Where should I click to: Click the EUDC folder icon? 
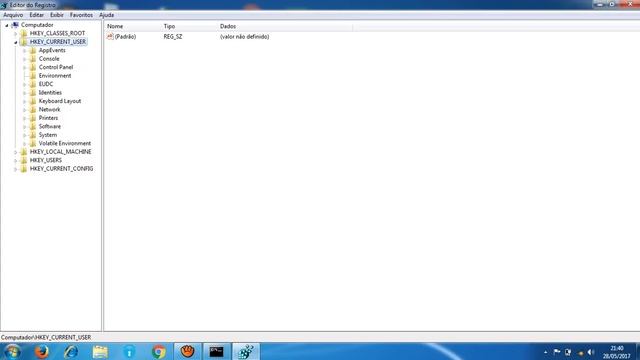[33, 84]
